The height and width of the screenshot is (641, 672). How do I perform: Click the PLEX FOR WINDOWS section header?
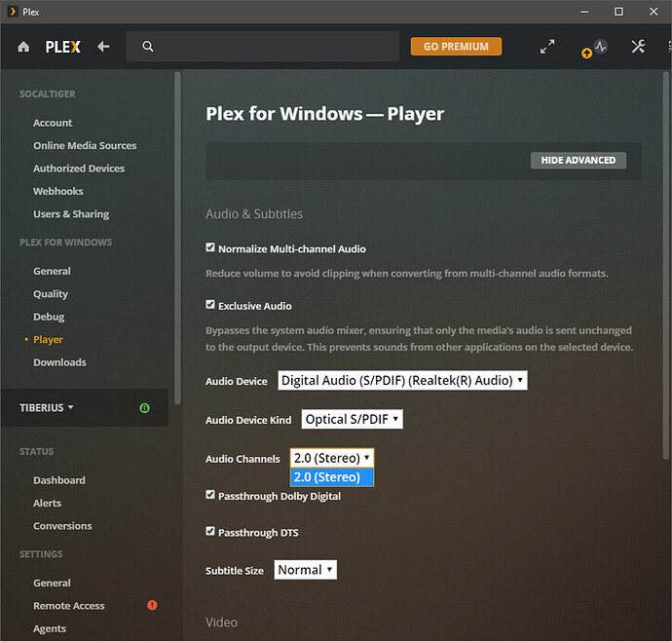point(65,243)
